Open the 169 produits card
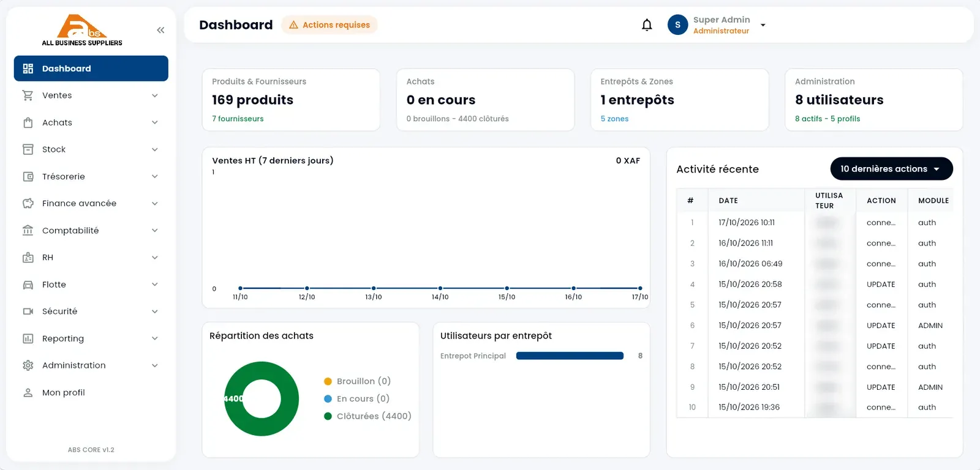This screenshot has width=980, height=470. click(291, 100)
